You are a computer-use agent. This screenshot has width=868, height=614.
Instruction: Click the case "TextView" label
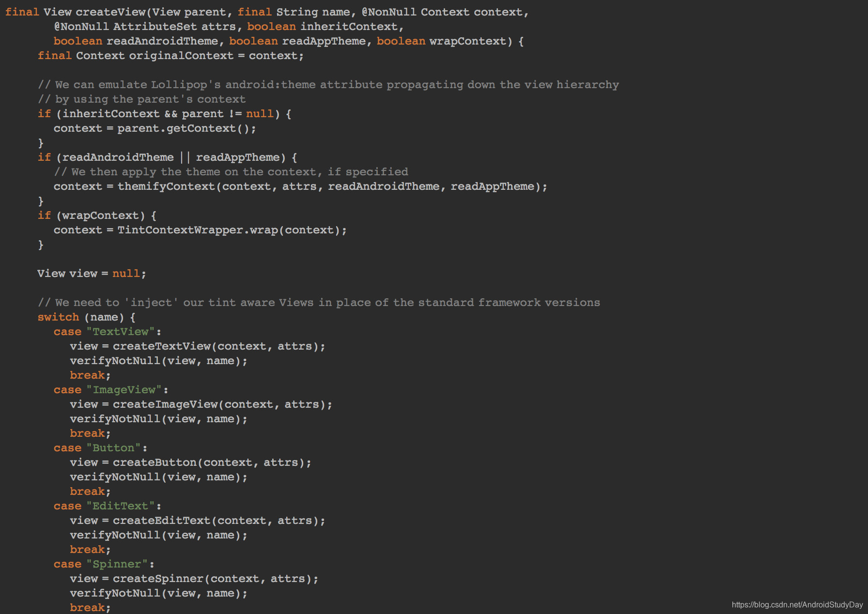pos(108,332)
